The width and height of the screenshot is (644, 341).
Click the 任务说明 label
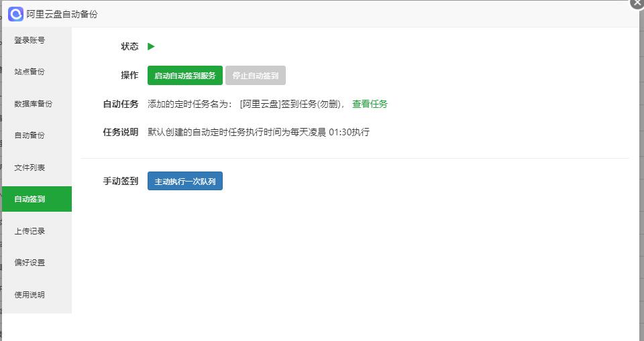click(x=121, y=132)
